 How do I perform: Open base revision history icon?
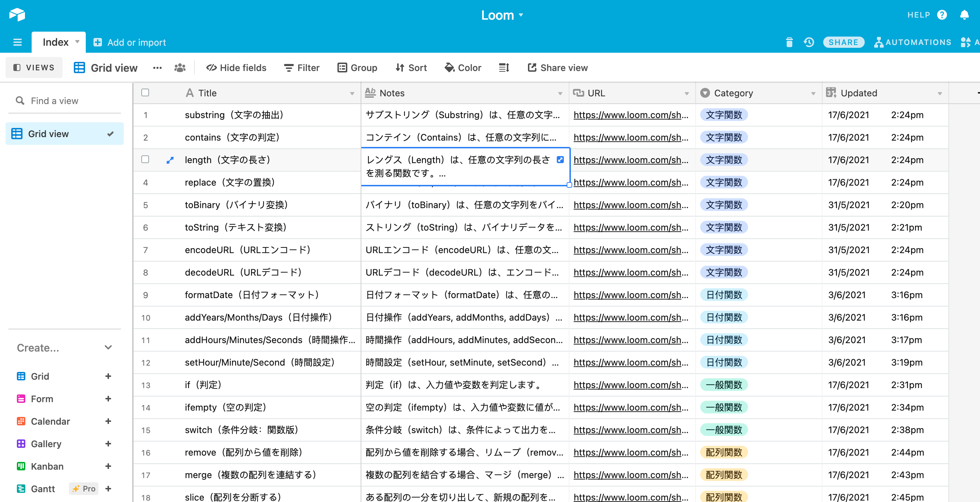(809, 42)
